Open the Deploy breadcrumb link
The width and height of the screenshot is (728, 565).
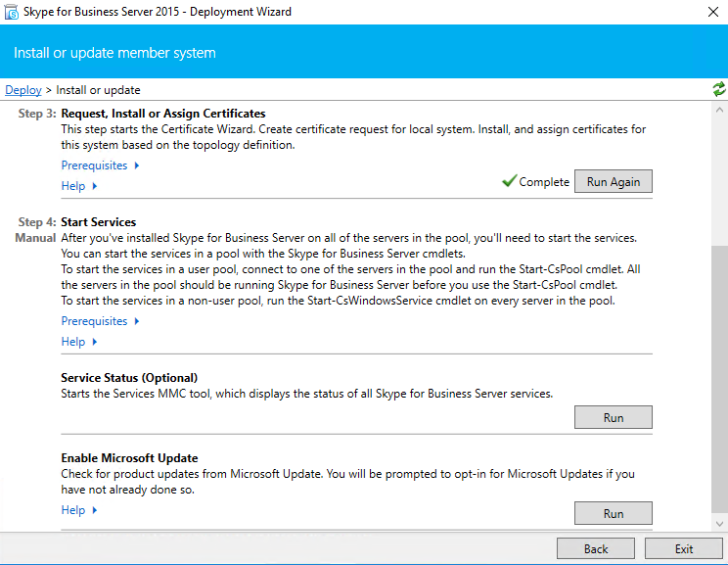[23, 90]
